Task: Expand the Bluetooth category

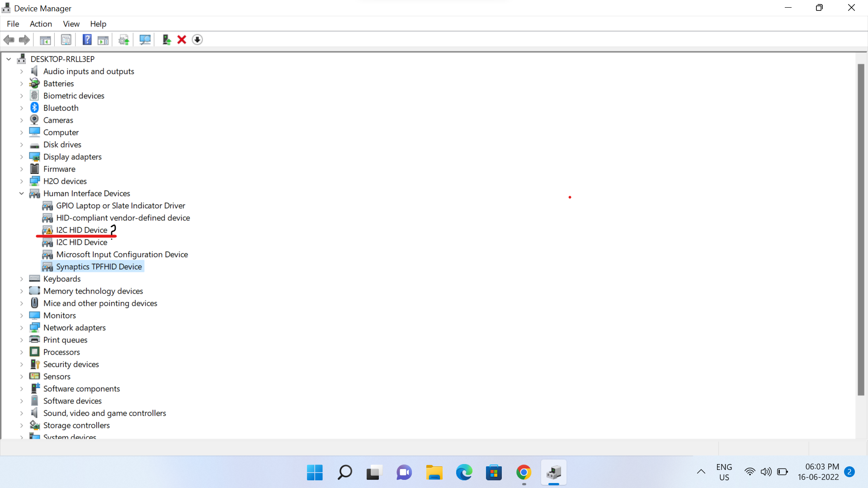Action: [21, 108]
